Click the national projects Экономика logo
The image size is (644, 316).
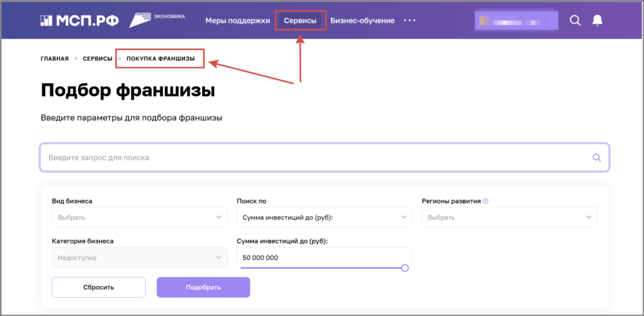pos(157,19)
